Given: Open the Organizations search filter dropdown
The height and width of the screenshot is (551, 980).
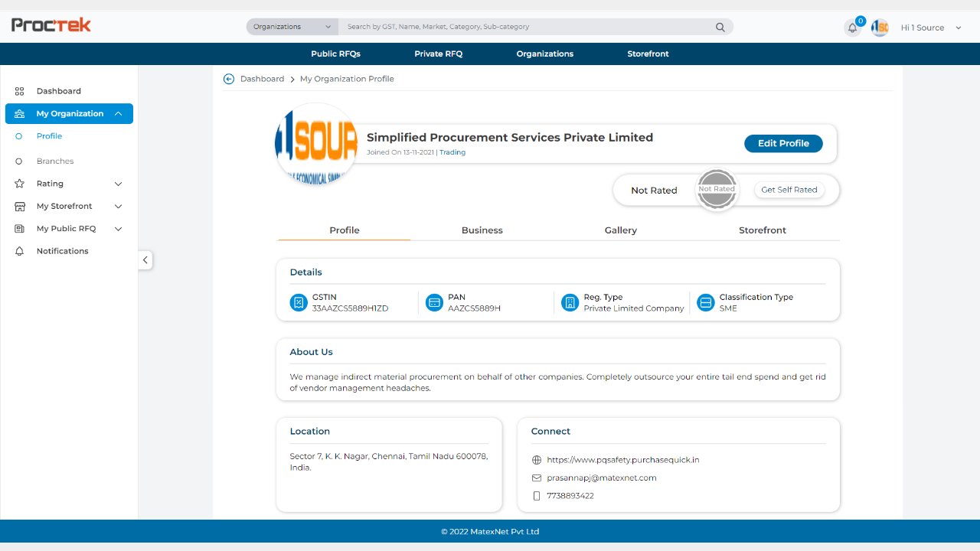Looking at the screenshot, I should (x=292, y=27).
